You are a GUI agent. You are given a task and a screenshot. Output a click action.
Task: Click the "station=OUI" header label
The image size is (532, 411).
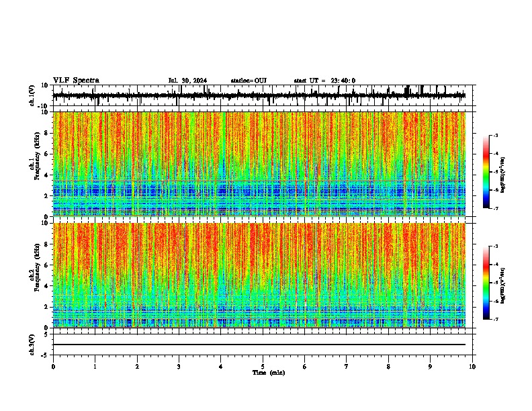click(249, 81)
